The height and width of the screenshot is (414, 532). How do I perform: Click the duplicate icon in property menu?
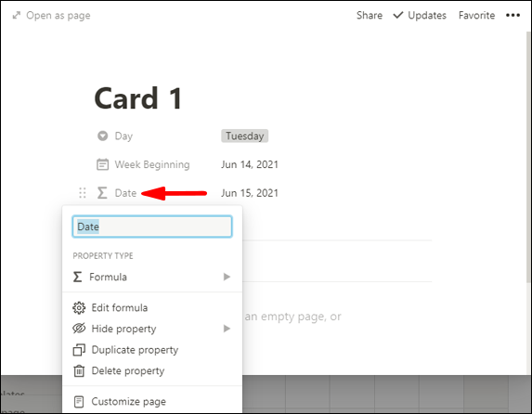coord(79,350)
